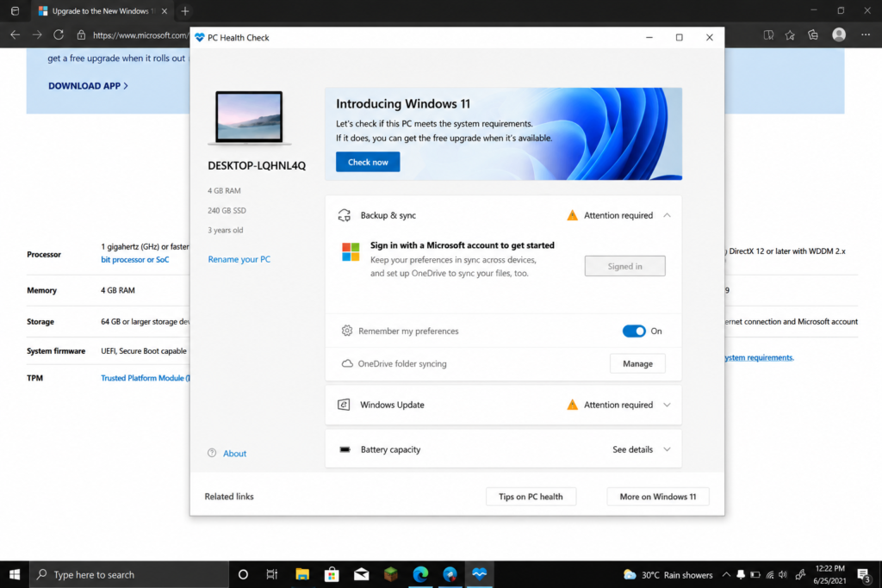The image size is (882, 588).
Task: Collapse the Backup & sync section
Action: [667, 215]
